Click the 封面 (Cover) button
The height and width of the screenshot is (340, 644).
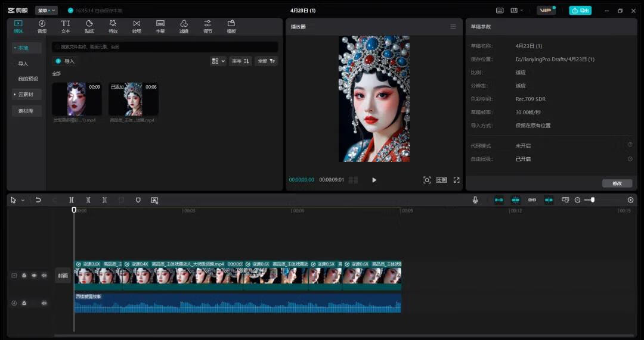pyautogui.click(x=63, y=276)
